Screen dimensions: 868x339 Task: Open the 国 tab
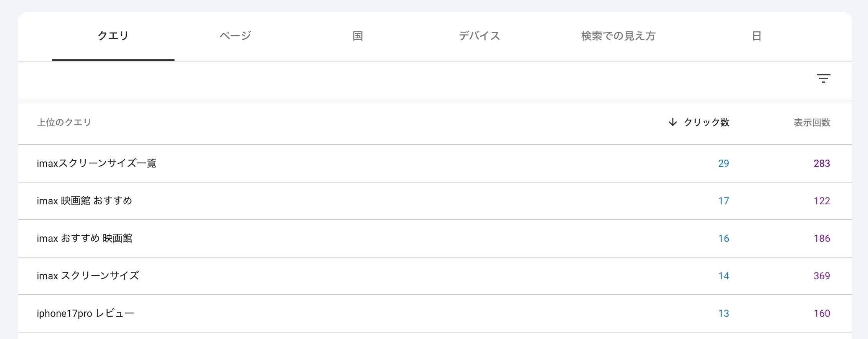click(358, 36)
